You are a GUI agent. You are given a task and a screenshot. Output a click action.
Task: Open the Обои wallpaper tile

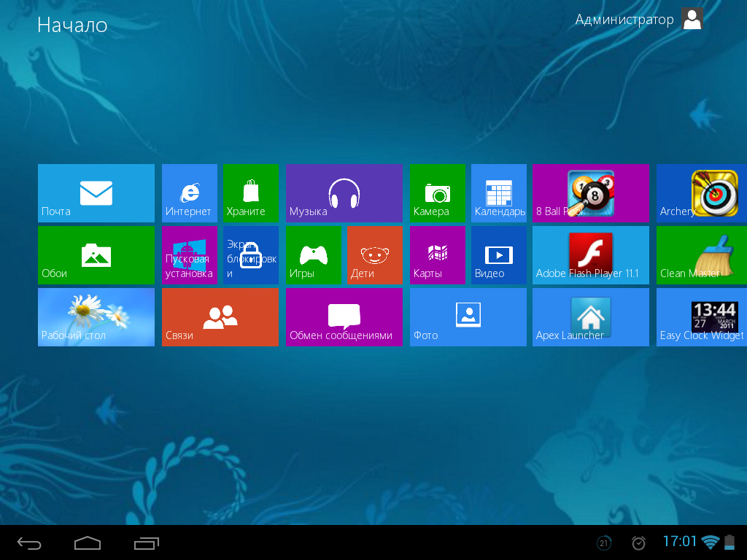[96, 255]
